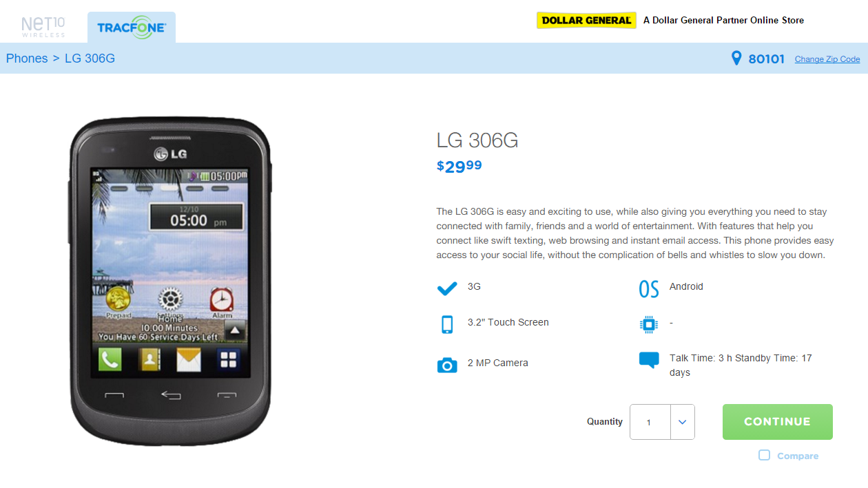
Task: Click the Change Zip Code link
Action: [x=827, y=59]
